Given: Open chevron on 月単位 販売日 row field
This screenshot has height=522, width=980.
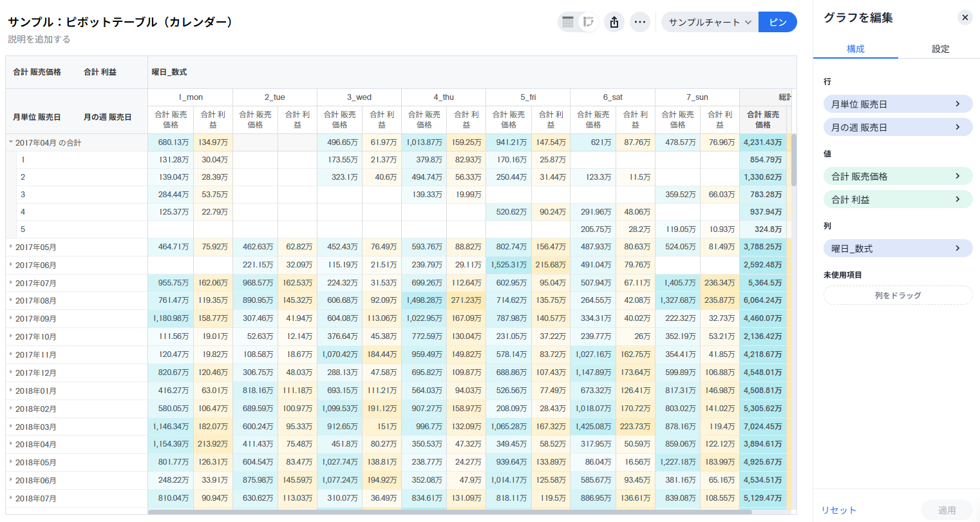Looking at the screenshot, I should point(957,104).
